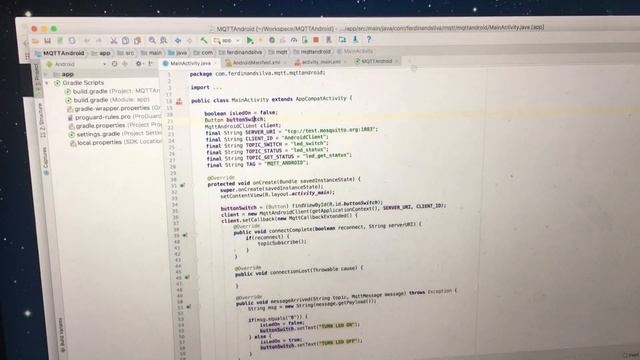Click the Save All floppy disk icon
The image size is (640, 360).
coord(47,40)
